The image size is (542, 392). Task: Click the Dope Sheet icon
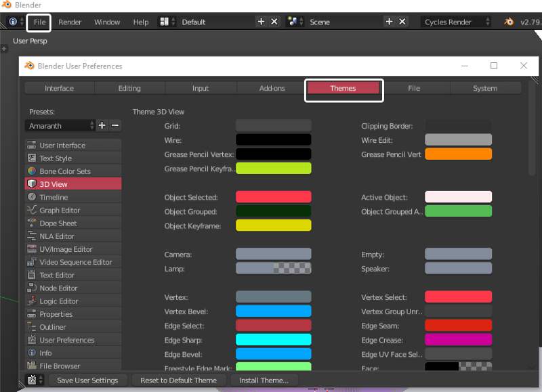(x=31, y=223)
